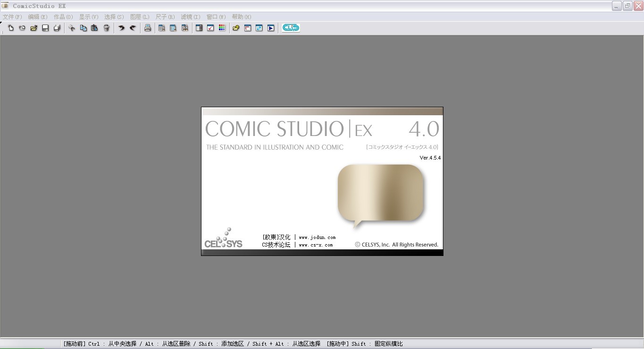Click the New Story icon beside New Page

22,28
